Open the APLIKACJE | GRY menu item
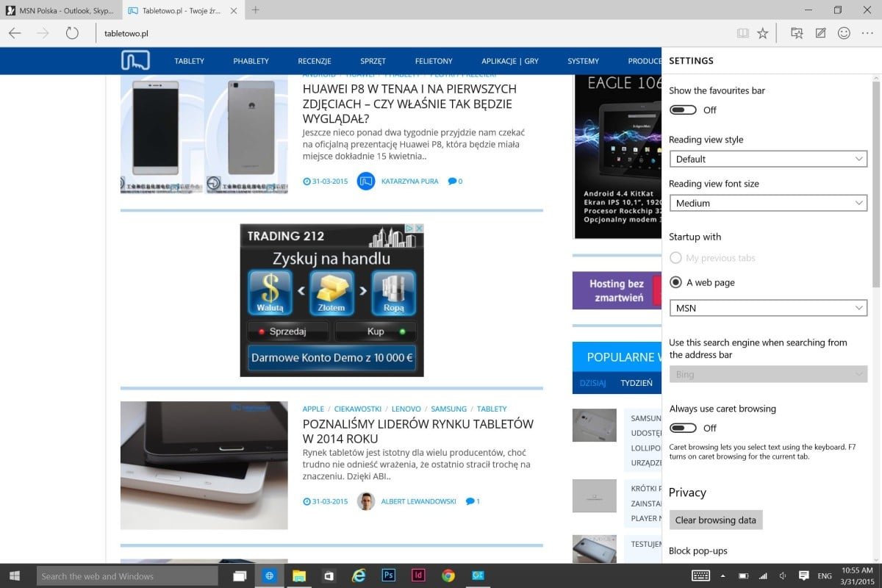Viewport: 882px width, 588px height. click(510, 61)
